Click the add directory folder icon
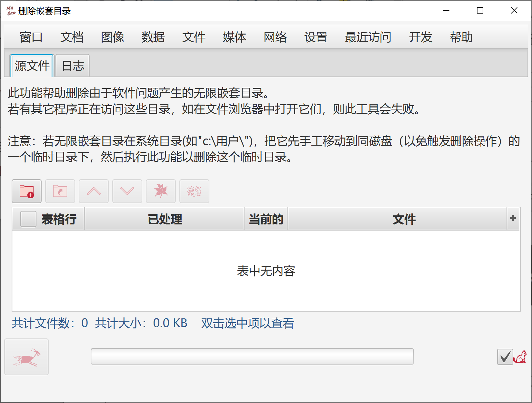 [26, 191]
